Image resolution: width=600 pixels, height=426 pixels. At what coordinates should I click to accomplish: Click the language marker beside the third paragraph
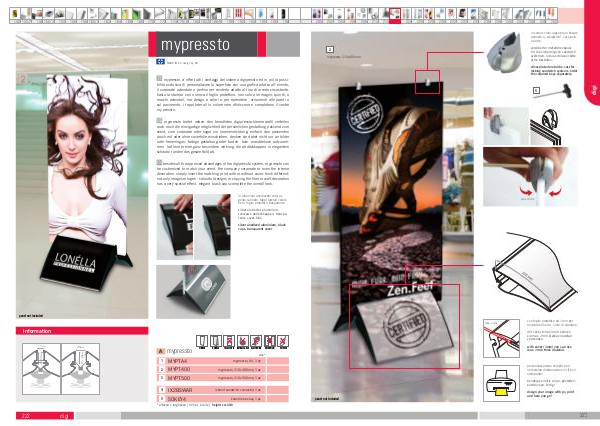(x=159, y=162)
